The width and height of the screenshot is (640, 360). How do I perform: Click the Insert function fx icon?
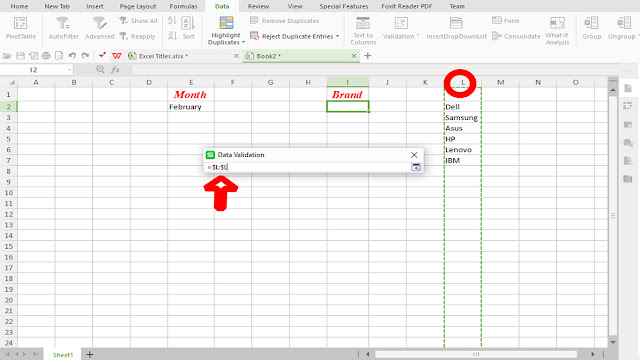[116, 70]
